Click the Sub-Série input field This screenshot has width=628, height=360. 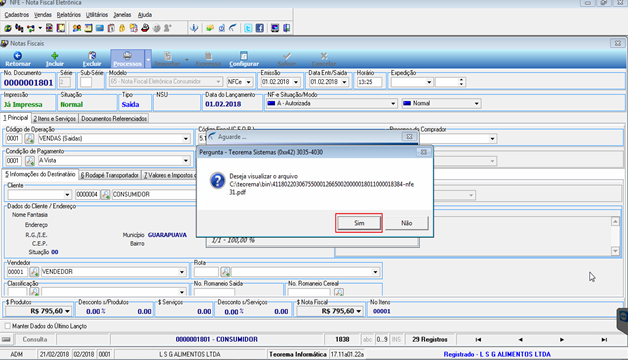86,82
